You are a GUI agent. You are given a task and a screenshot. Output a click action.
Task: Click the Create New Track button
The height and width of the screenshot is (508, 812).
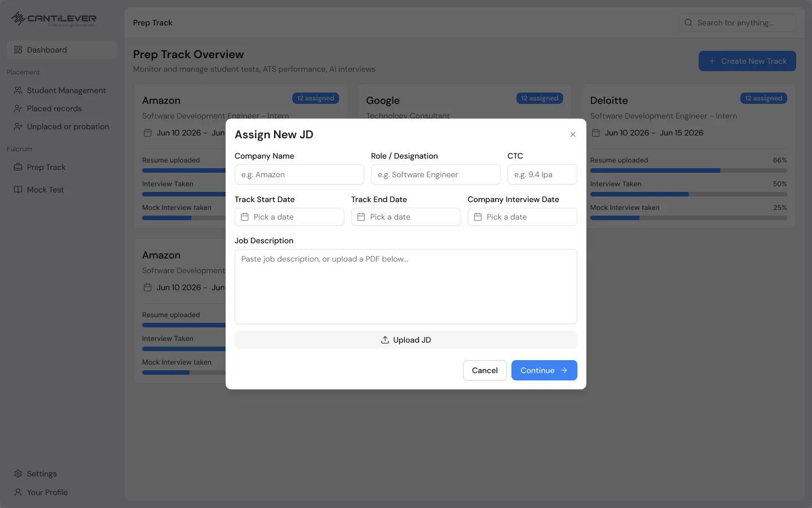[x=747, y=61]
